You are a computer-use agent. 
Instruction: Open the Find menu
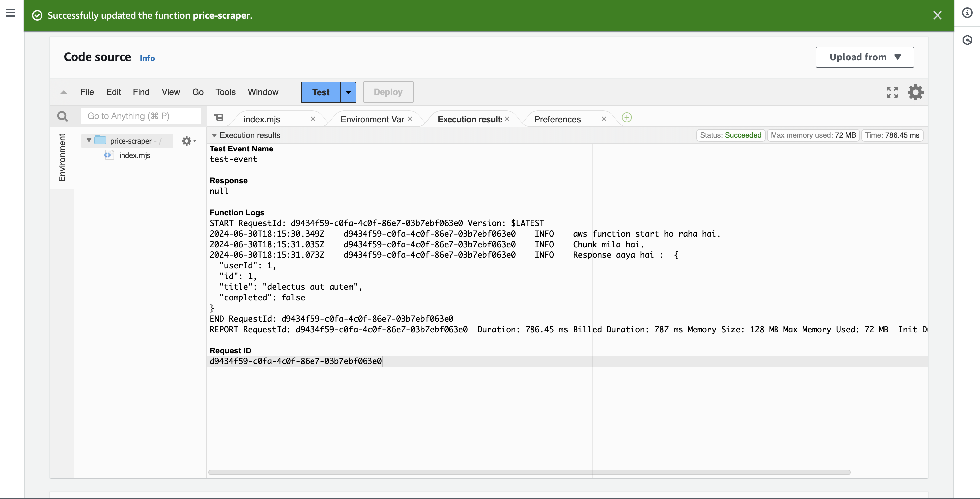coord(141,92)
